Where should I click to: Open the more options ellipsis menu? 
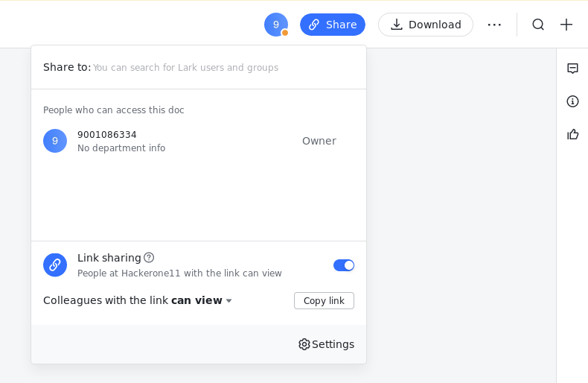click(494, 25)
